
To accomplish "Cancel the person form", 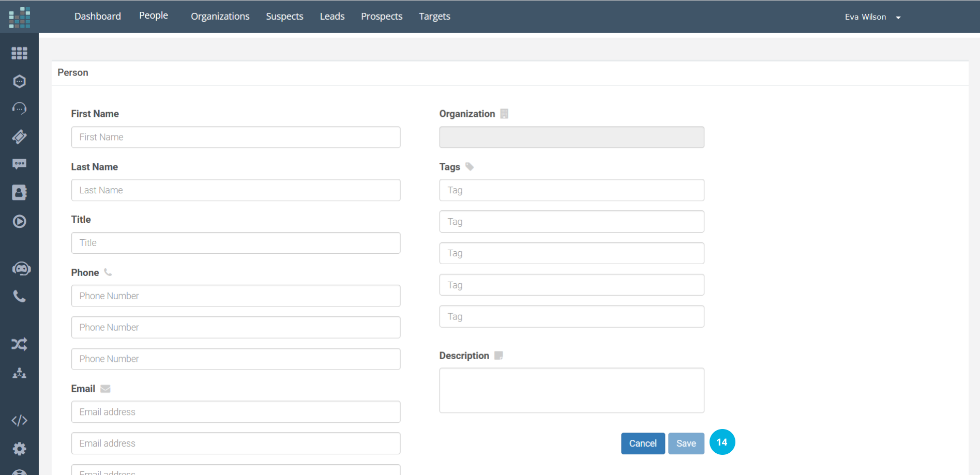I will (x=643, y=443).
